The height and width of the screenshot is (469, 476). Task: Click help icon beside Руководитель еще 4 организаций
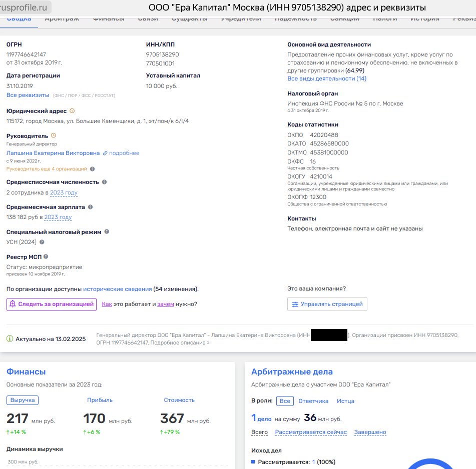click(92, 169)
